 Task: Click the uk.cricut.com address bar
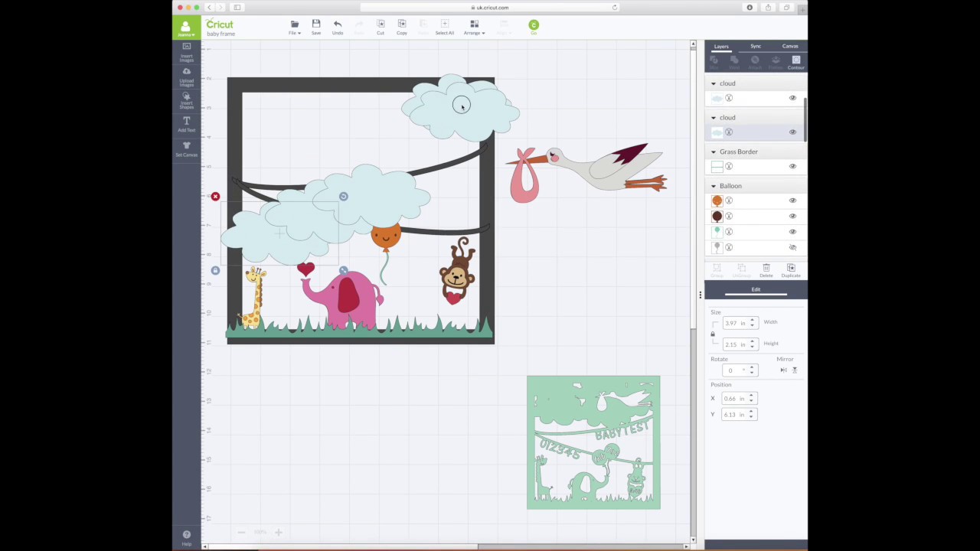point(490,8)
